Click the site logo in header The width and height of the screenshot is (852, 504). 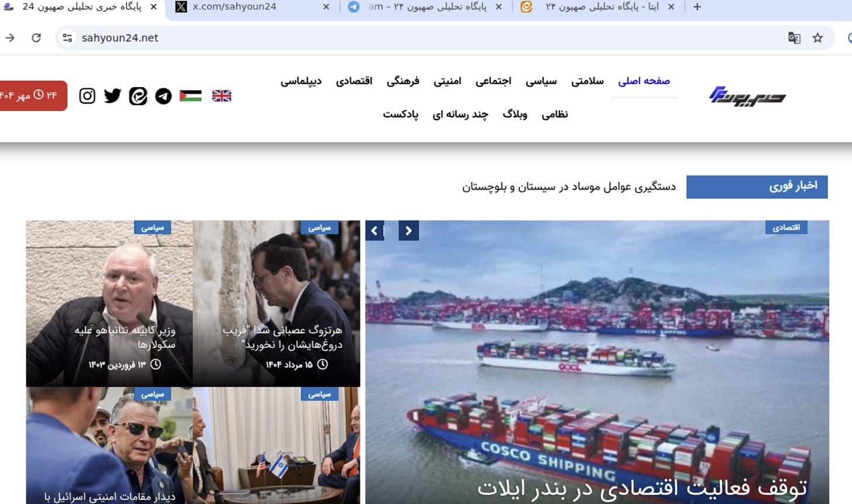click(747, 96)
